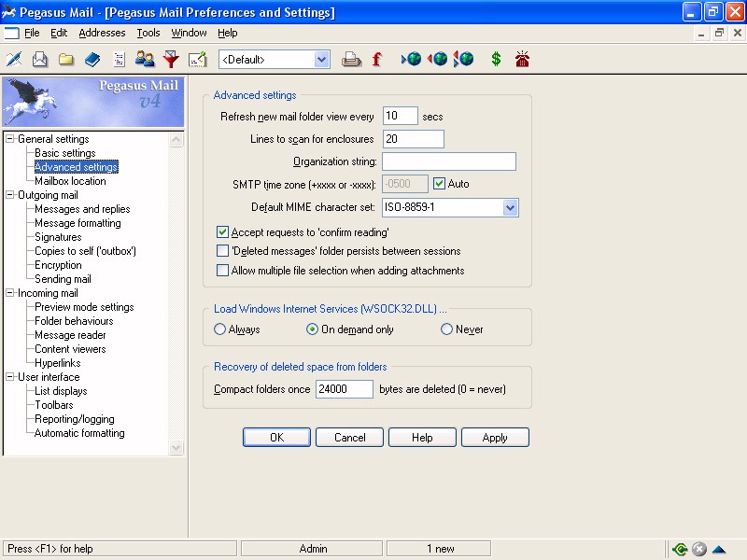Click the noticeboards/notepad edit icon
The height and width of the screenshot is (560, 747).
197,60
